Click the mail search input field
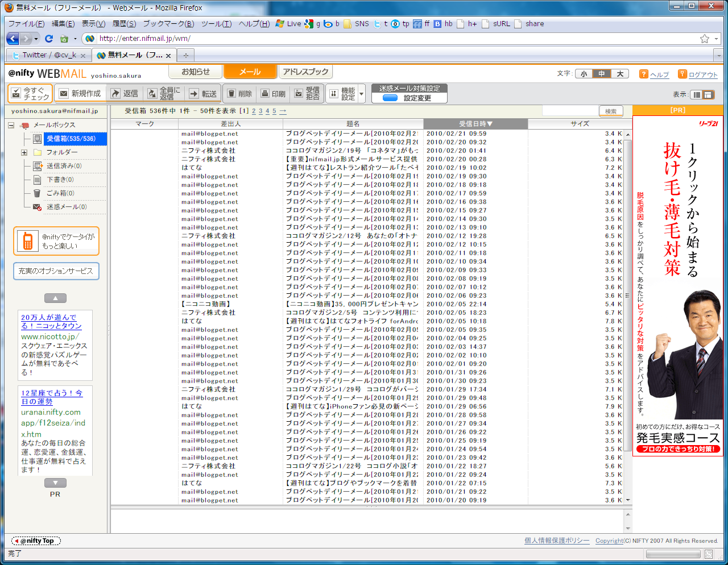728x565 pixels. tap(570, 111)
